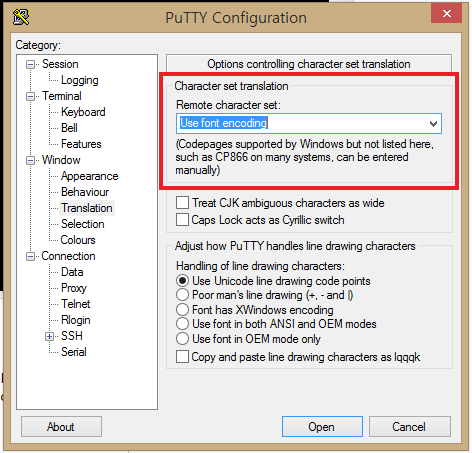Open the Features category
472x453 pixels.
click(81, 144)
